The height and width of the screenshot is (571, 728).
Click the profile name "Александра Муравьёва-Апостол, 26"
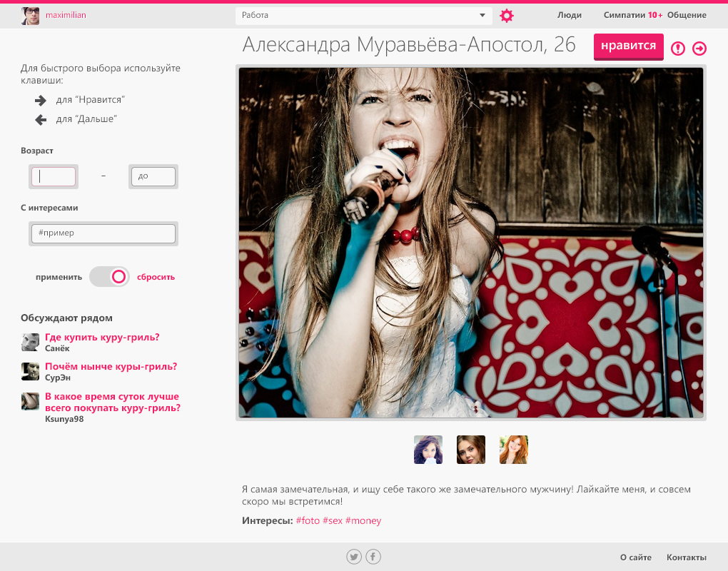pyautogui.click(x=409, y=45)
